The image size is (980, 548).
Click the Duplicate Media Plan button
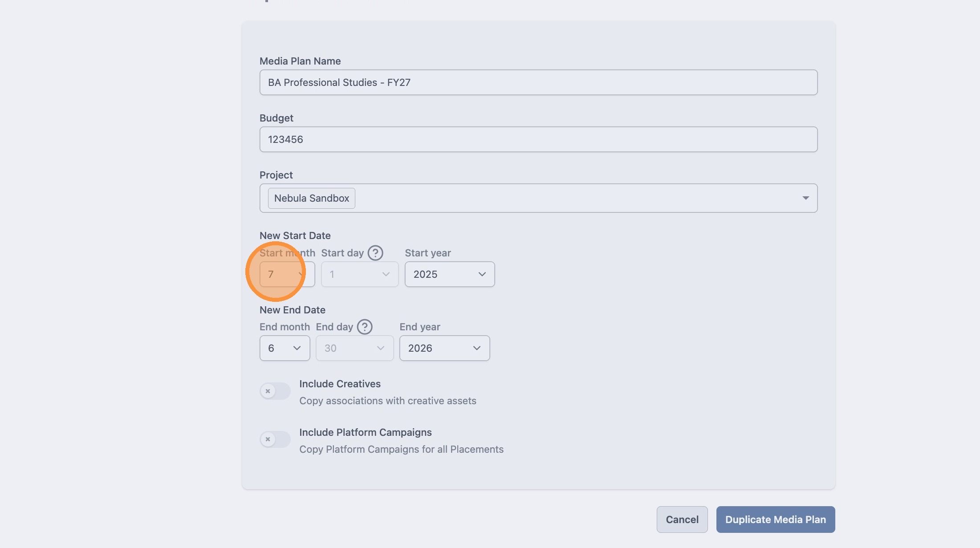click(776, 520)
